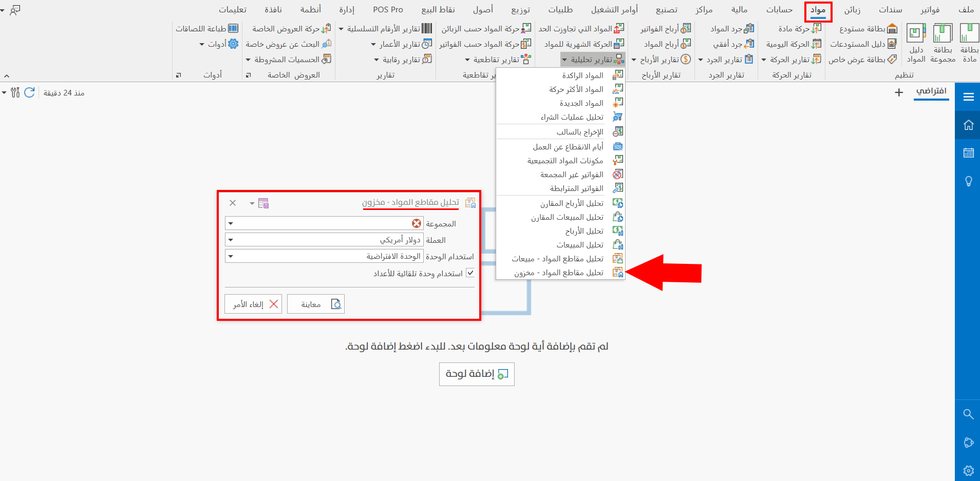Image resolution: width=980 pixels, height=481 pixels.
Task: Open the مواد ribbon tab
Action: 818,10
